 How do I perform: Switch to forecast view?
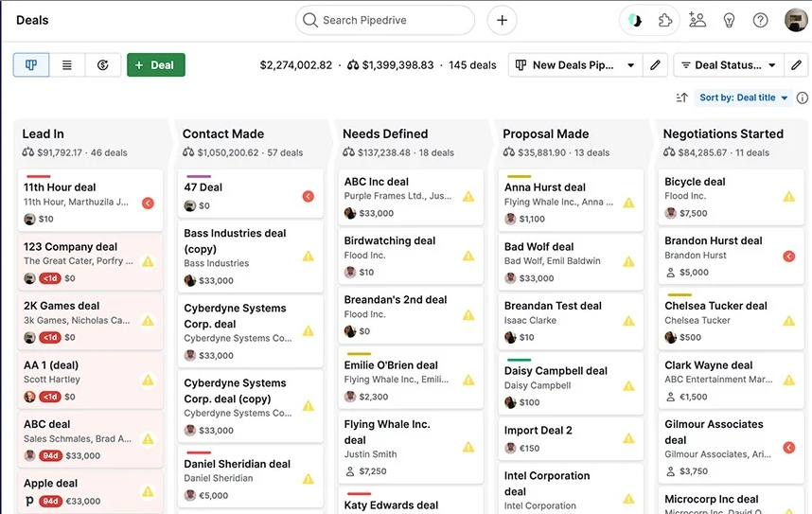pos(102,64)
